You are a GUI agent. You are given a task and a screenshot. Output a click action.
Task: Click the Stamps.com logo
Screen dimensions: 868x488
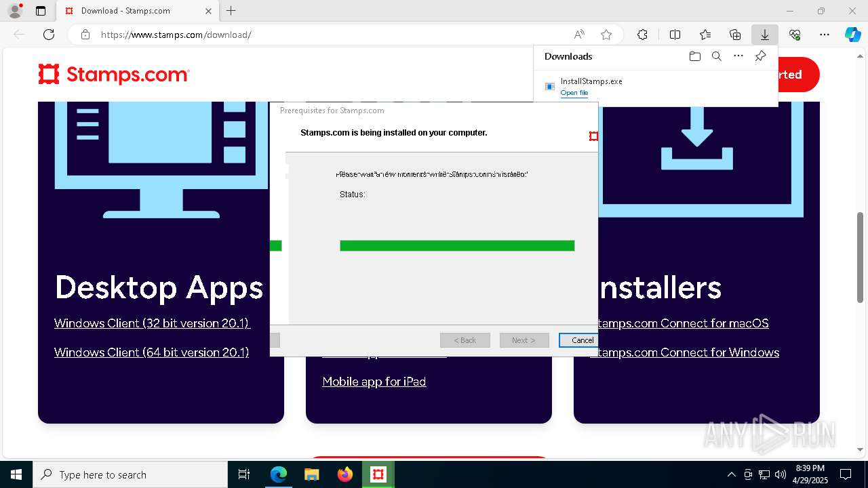[x=114, y=75]
